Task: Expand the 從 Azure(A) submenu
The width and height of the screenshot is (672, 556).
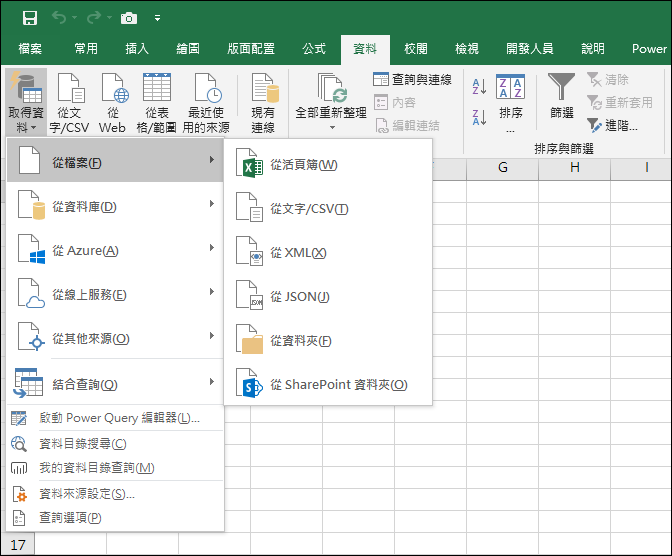Action: pos(115,250)
